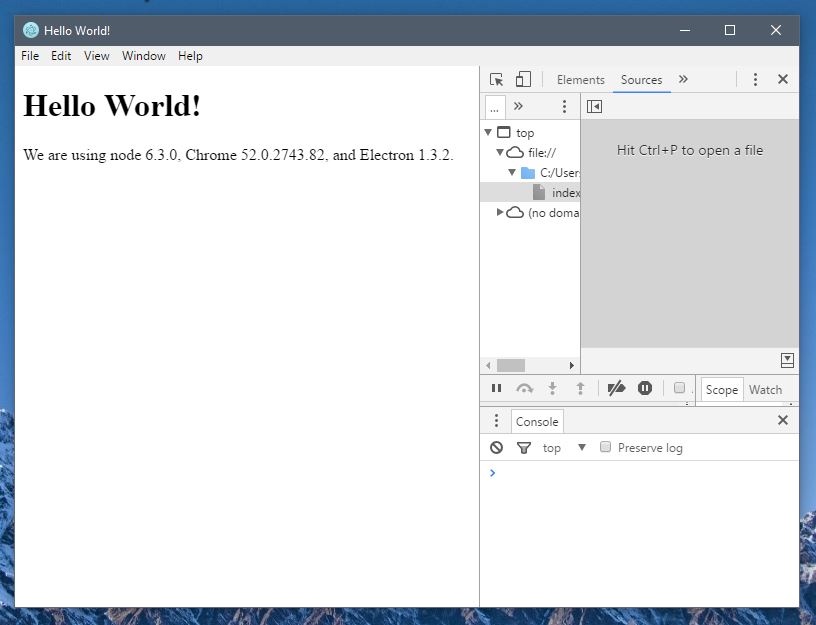Select the Console drawer tab

point(537,422)
